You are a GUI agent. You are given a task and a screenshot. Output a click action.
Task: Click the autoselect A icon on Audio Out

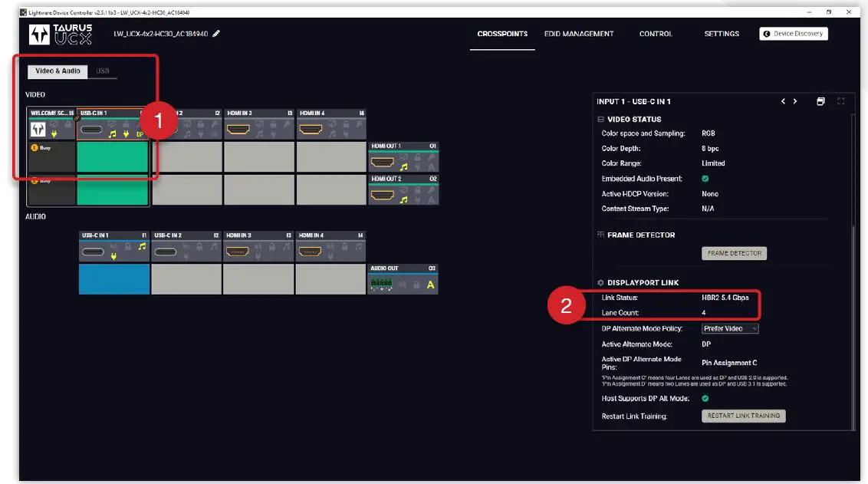click(430, 285)
